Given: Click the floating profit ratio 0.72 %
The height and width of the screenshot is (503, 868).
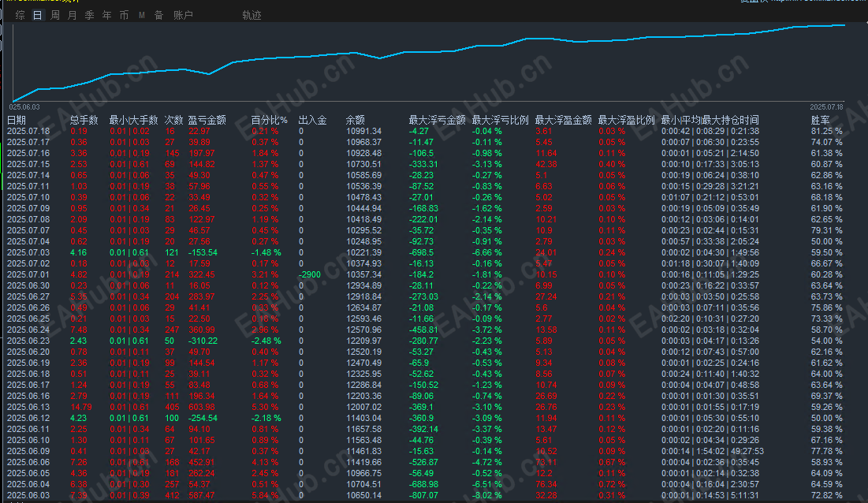Looking at the screenshot, I should 612,484.
